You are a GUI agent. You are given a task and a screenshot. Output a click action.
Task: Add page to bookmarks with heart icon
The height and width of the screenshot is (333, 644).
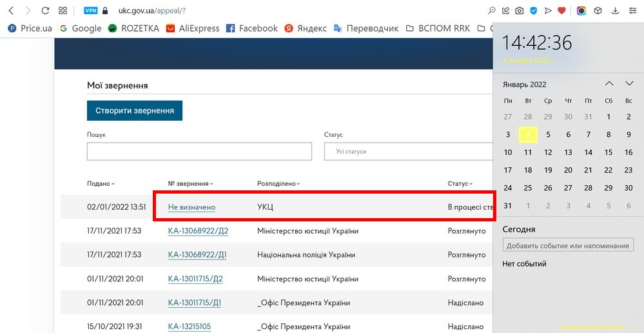click(x=561, y=11)
